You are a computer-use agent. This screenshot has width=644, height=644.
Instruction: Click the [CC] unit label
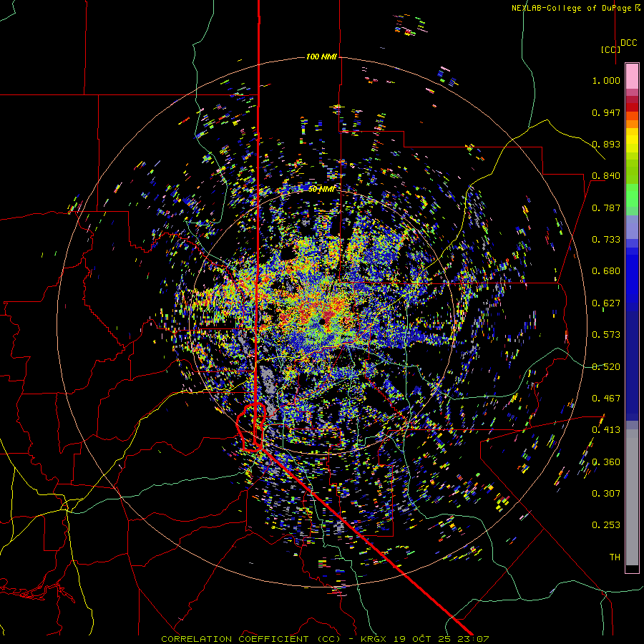coord(610,49)
